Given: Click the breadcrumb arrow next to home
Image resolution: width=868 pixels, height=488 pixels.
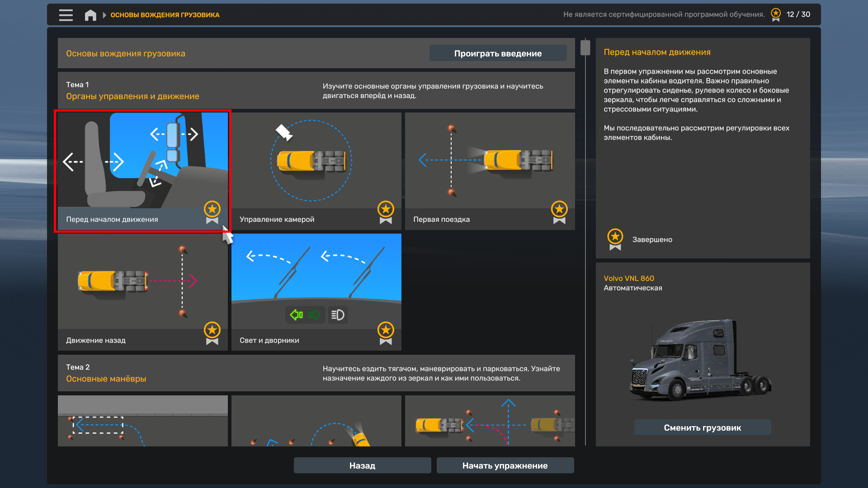Looking at the screenshot, I should (104, 15).
